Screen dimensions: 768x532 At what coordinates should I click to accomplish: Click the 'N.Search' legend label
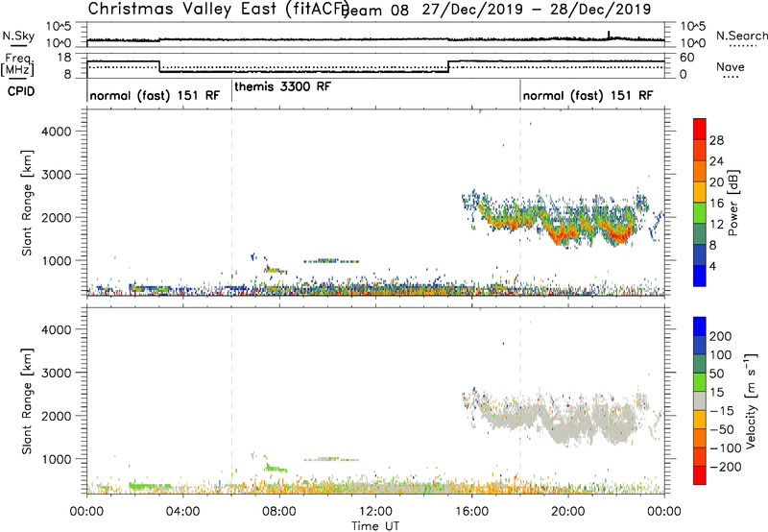[741, 36]
